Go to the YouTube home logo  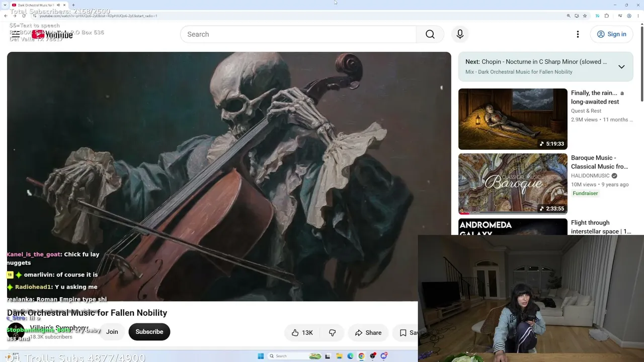tap(52, 34)
